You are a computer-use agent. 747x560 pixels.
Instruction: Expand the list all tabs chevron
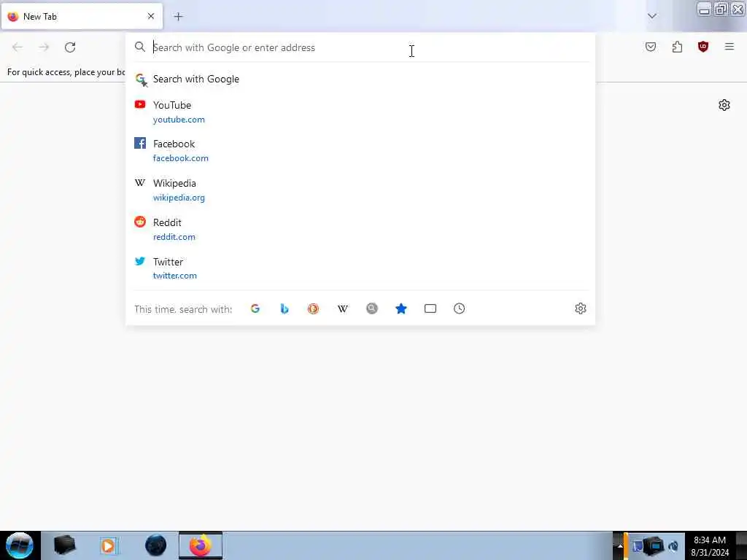pos(651,16)
